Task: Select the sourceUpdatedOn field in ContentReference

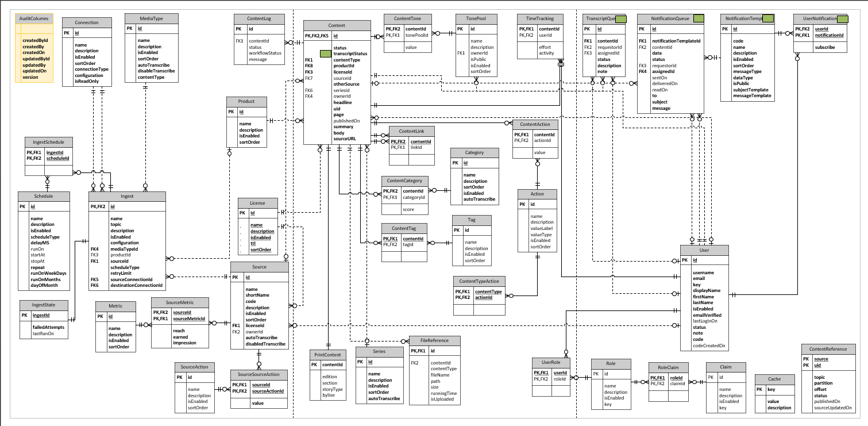Action: 832,408
